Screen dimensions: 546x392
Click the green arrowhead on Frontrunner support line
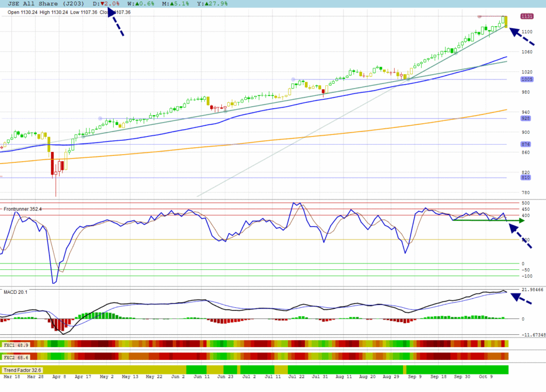[521, 220]
